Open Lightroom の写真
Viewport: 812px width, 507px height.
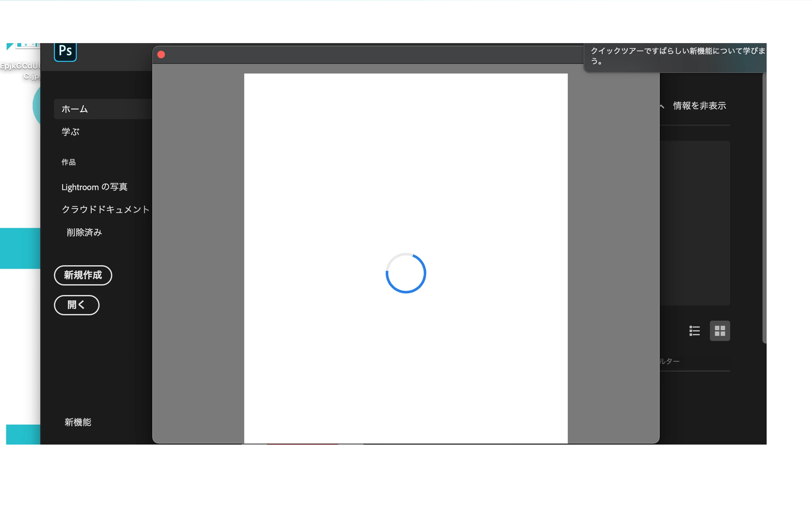pyautogui.click(x=94, y=187)
